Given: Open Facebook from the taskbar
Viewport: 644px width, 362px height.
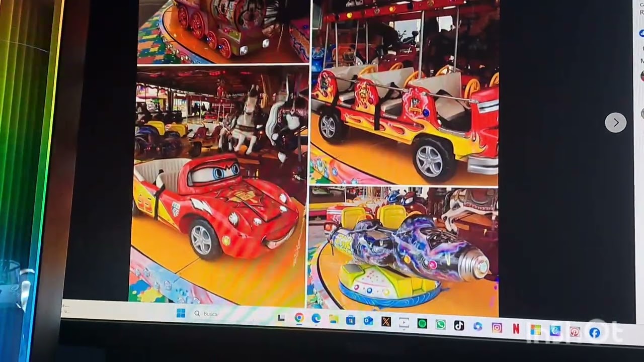Looking at the screenshot, I should (x=595, y=332).
